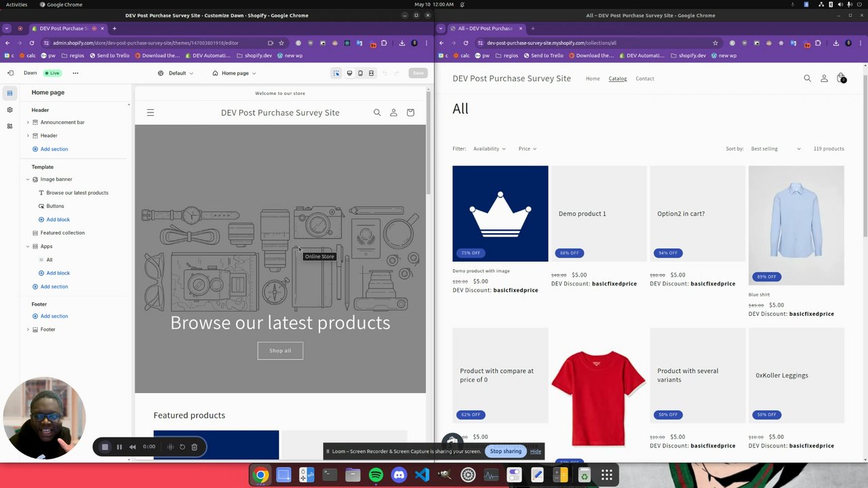
Task: Open 'shopify.dev' bookmark folder in left window
Action: [x=254, y=56]
